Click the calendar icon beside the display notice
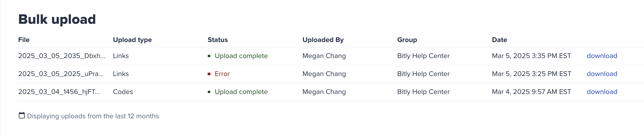644x136 pixels. tap(22, 115)
